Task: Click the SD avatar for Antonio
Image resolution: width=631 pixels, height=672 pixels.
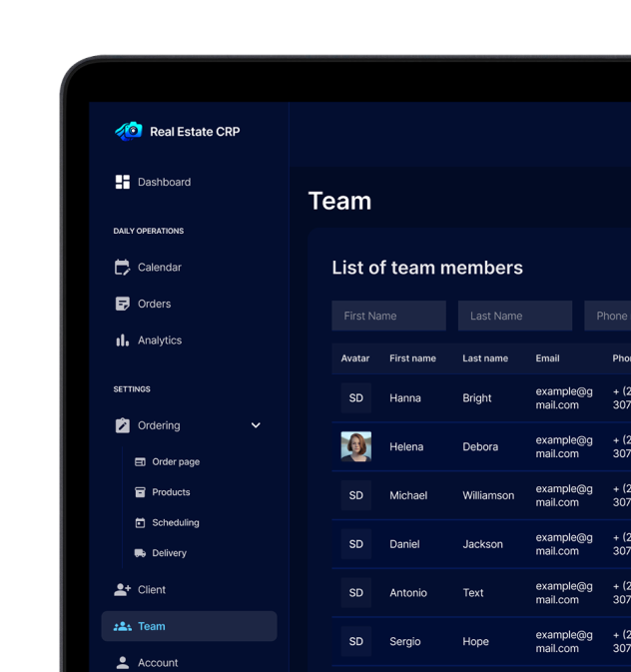Action: [x=356, y=593]
